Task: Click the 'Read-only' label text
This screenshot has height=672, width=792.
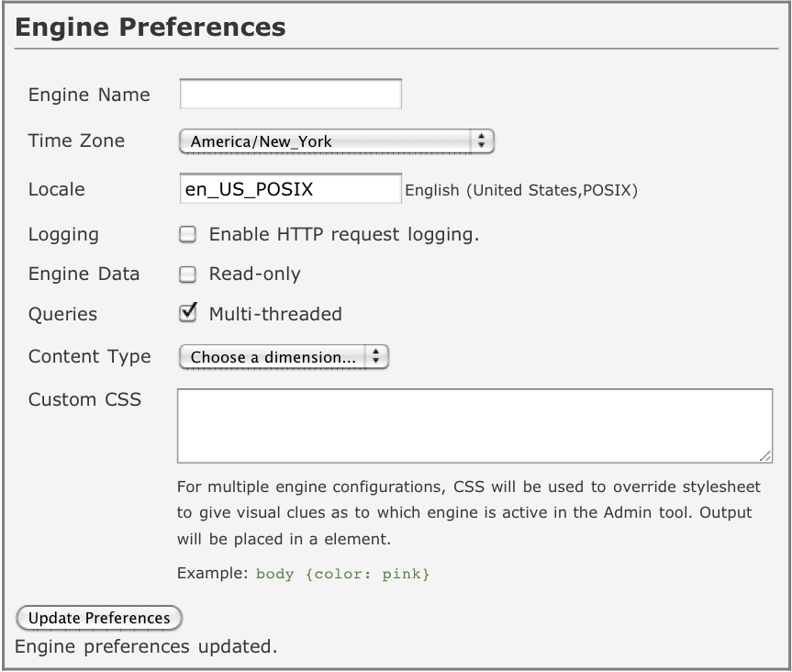Action: [254, 274]
